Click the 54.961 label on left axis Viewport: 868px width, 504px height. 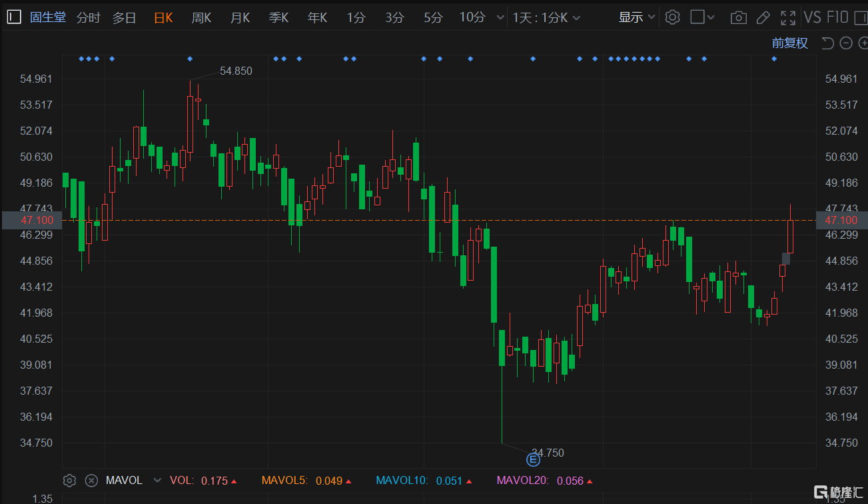[x=36, y=79]
